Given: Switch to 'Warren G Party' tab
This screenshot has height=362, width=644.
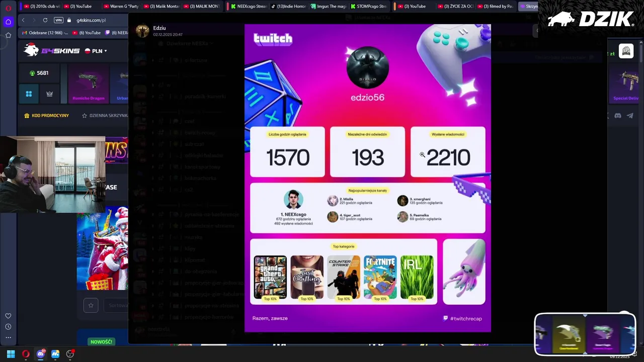Looking at the screenshot, I should (121, 6).
